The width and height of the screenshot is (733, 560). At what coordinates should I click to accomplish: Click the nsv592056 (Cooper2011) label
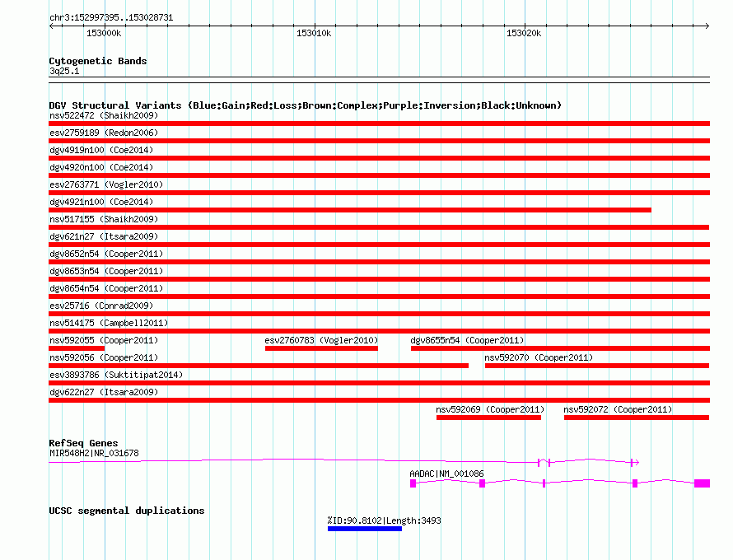point(104,357)
